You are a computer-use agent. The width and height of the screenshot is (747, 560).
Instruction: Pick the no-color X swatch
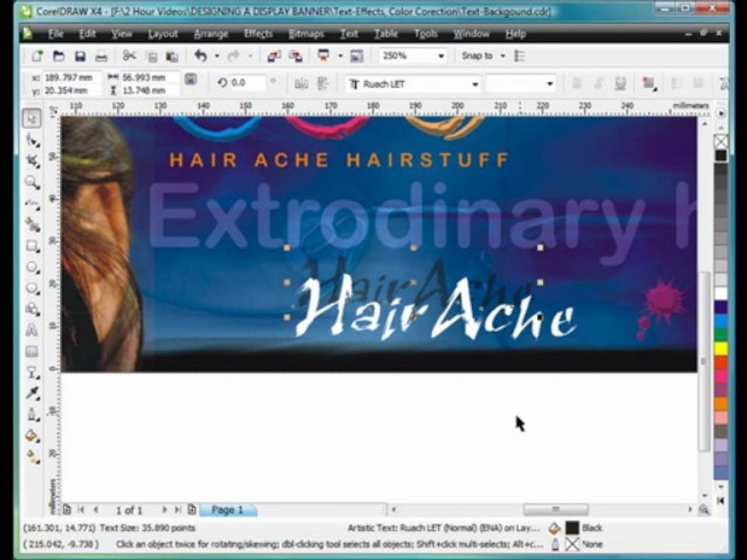[721, 141]
